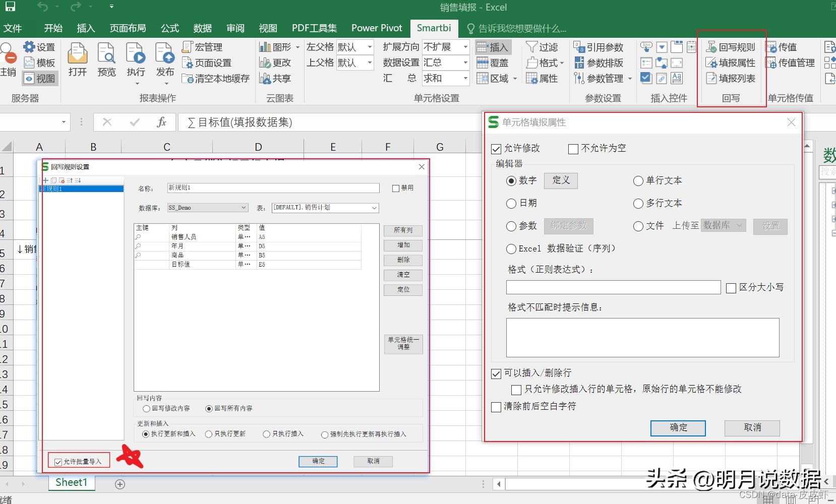Click 清空本地缓存 clear local cache
Image resolution: width=836 pixels, height=504 pixels.
(216, 79)
